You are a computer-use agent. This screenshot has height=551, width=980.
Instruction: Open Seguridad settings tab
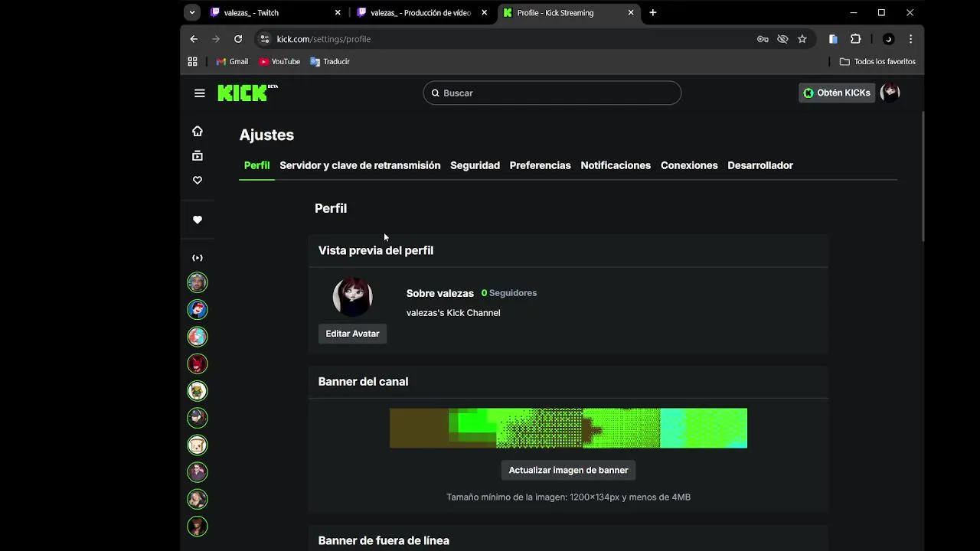click(x=475, y=165)
